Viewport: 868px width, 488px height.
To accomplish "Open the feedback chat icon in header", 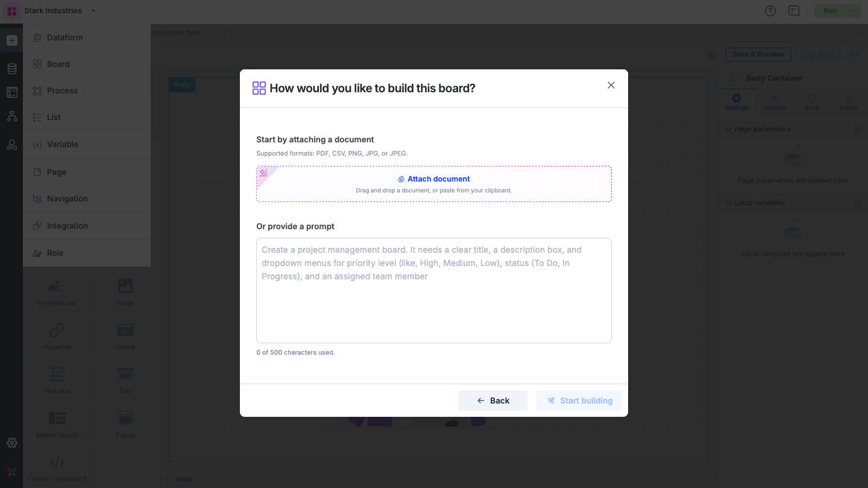I will tap(794, 11).
